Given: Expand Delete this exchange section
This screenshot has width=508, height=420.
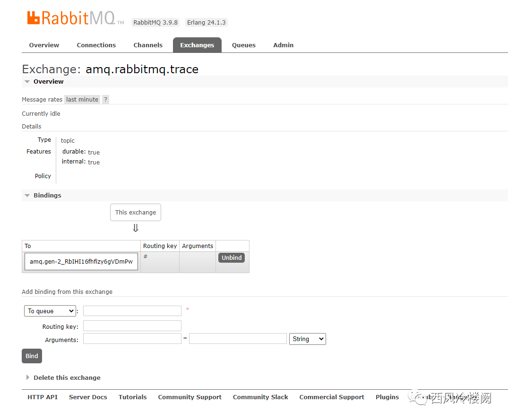Looking at the screenshot, I should 67,377.
